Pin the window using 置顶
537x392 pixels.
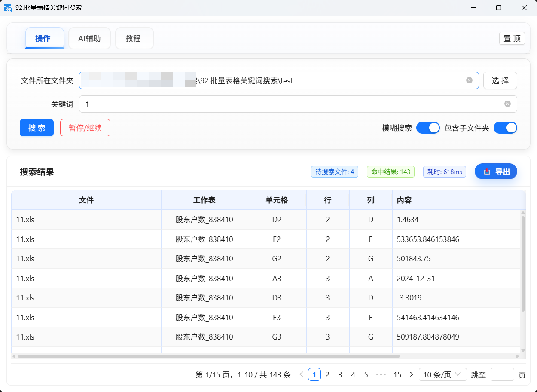tap(512, 38)
